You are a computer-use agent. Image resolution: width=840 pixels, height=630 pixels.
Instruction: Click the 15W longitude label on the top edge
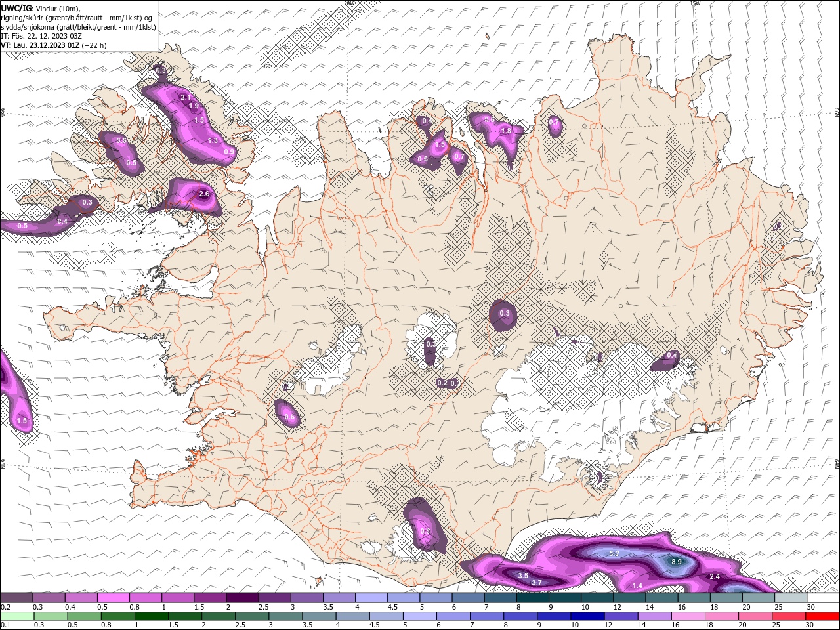(695, 3)
